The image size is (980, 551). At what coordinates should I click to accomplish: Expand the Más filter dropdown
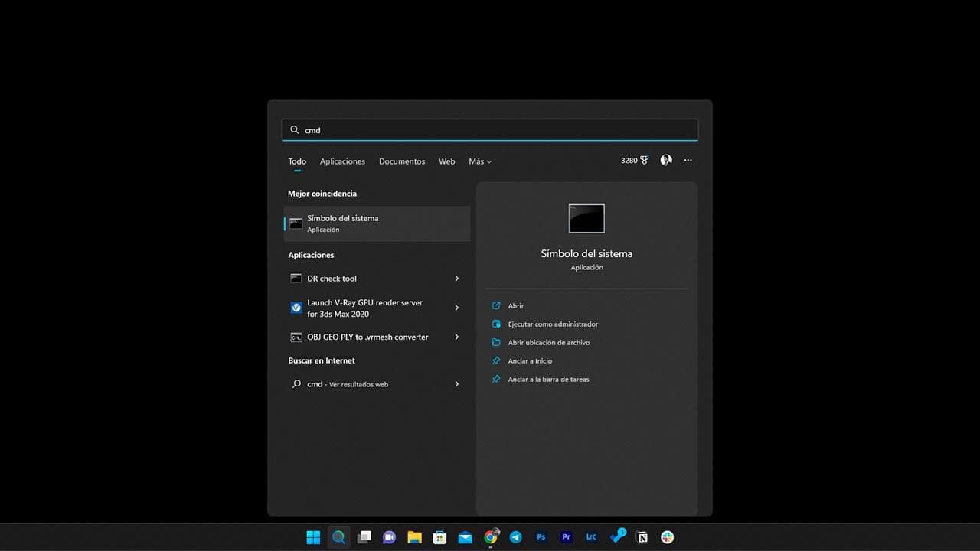click(480, 161)
